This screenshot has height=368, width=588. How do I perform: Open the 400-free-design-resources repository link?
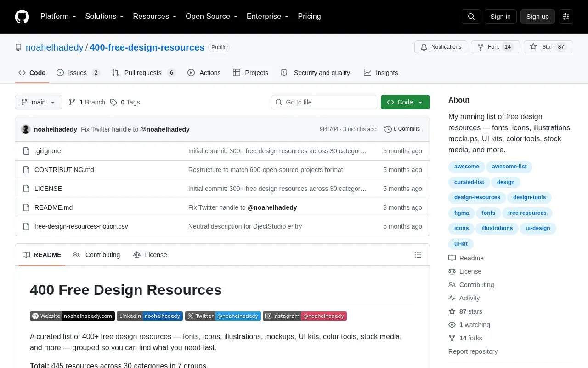coord(147,47)
